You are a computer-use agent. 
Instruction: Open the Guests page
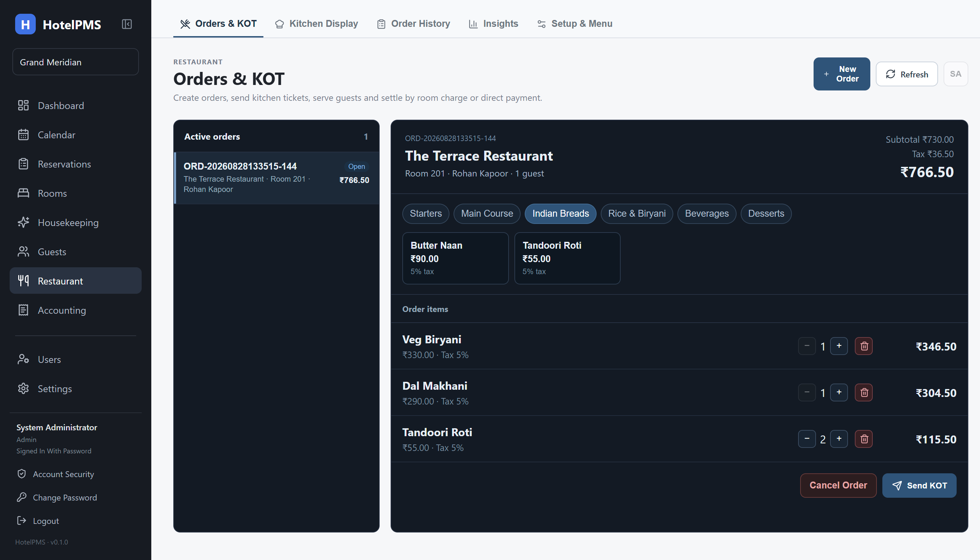click(75, 251)
